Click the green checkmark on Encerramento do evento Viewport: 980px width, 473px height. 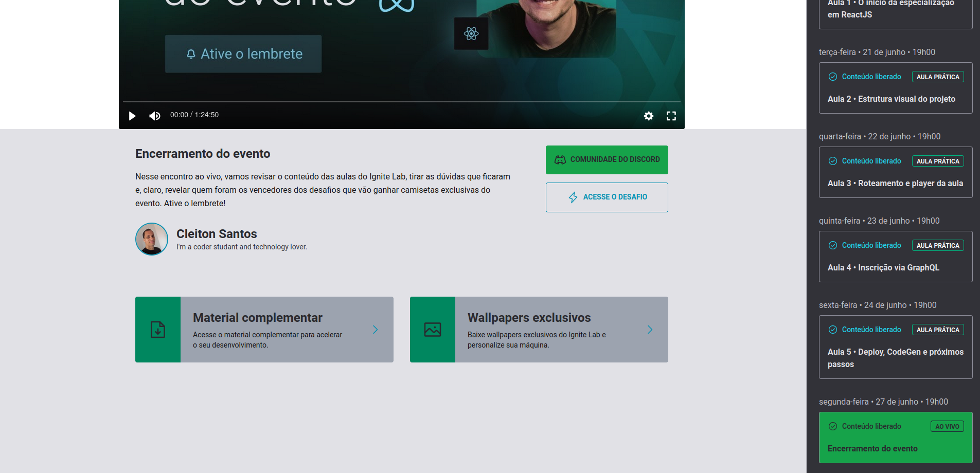click(833, 426)
